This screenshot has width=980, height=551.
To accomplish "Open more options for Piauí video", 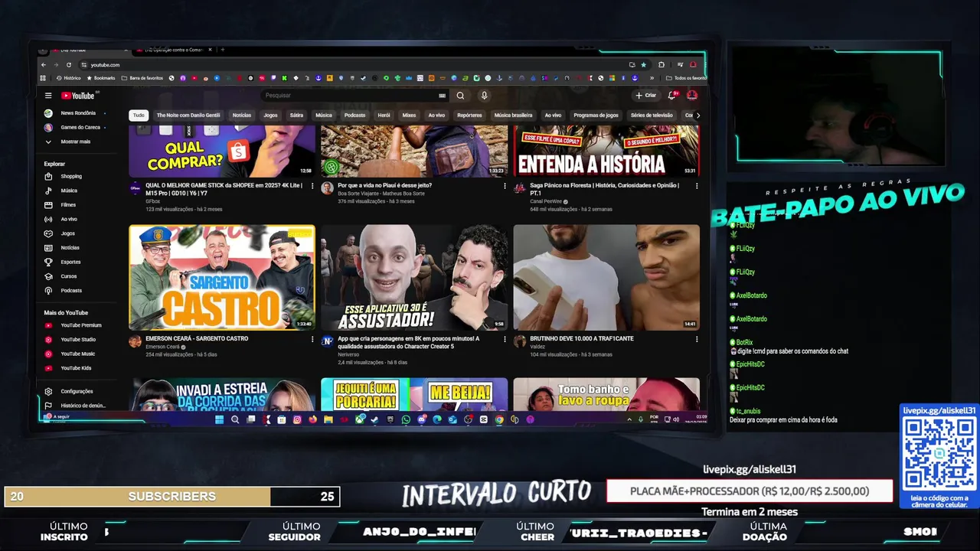I will 505,186.
